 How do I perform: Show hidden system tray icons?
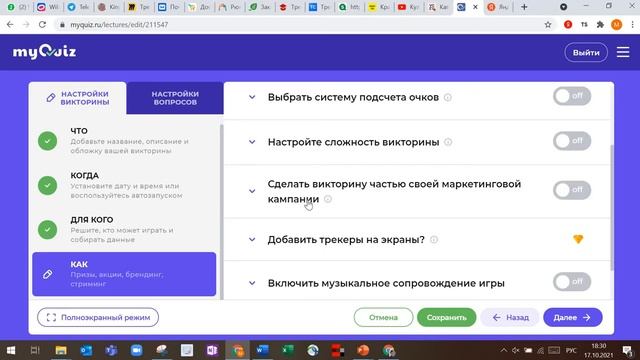click(504, 350)
